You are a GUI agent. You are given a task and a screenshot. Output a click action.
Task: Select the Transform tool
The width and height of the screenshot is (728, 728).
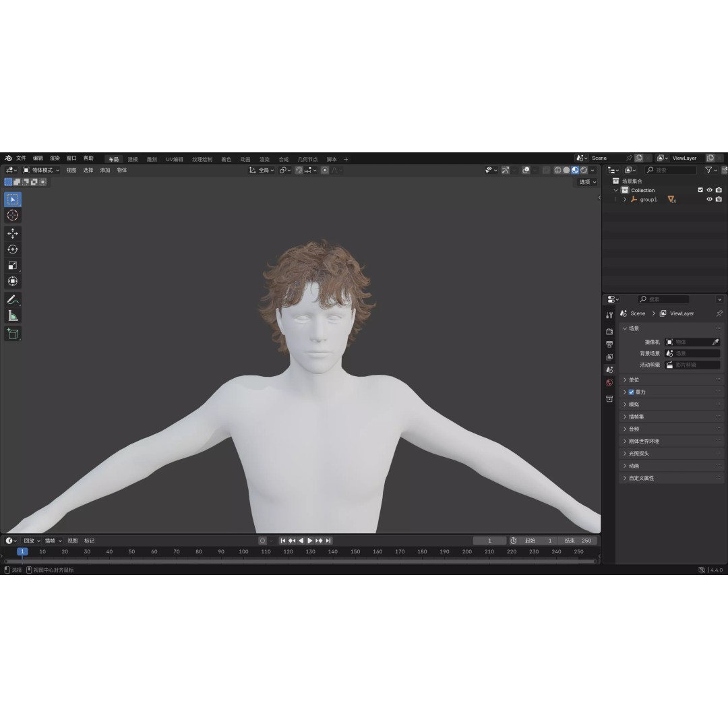13,281
